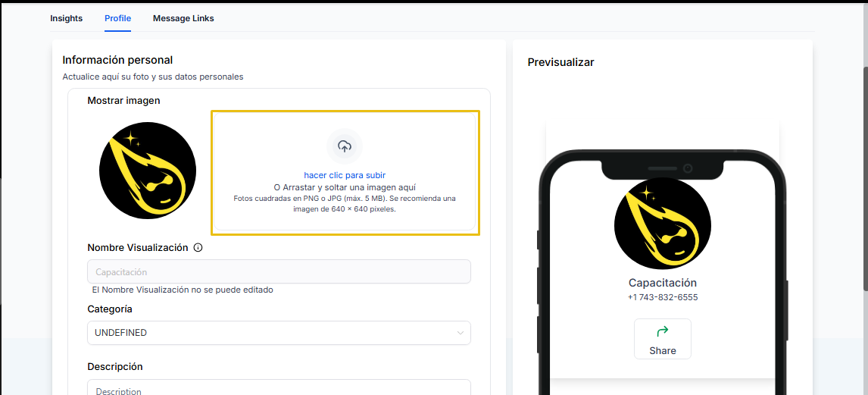The height and width of the screenshot is (395, 868).
Task: Open the Message Links tab
Action: pyautogui.click(x=183, y=18)
